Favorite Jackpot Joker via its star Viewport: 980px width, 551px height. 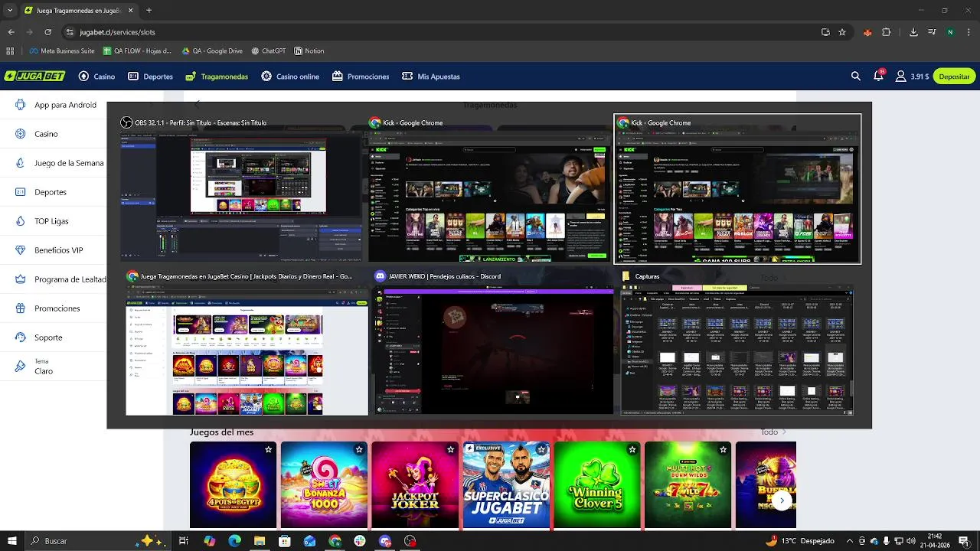(450, 450)
